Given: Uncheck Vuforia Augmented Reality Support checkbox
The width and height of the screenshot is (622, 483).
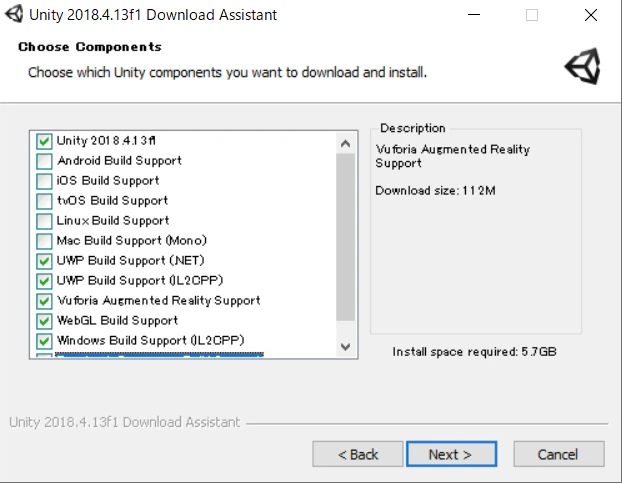Looking at the screenshot, I should [x=44, y=301].
